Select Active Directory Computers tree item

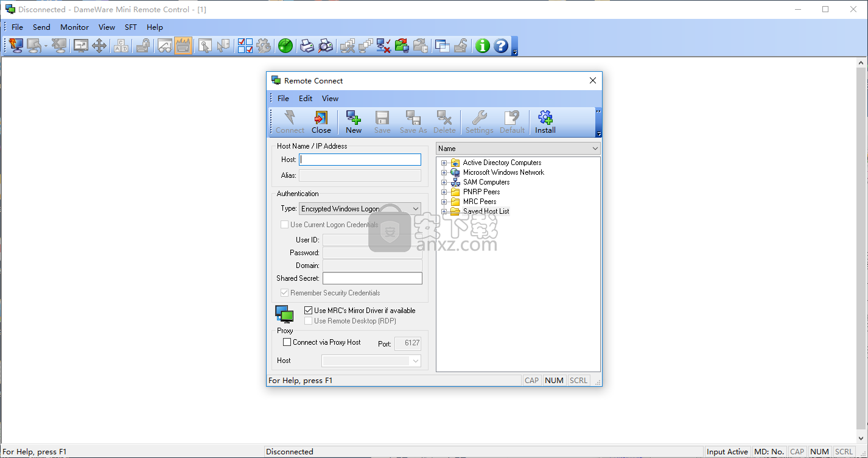pyautogui.click(x=502, y=163)
